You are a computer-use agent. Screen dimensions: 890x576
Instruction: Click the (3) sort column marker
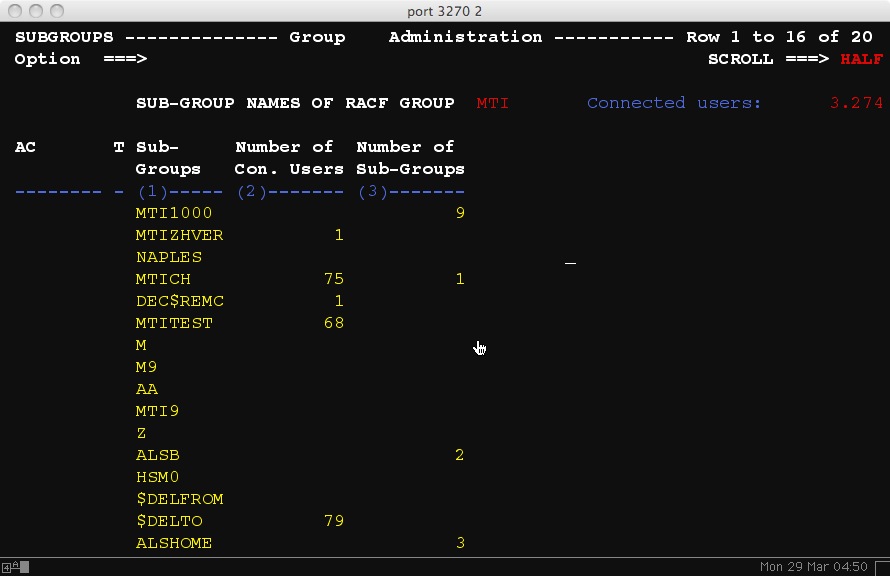tap(372, 191)
